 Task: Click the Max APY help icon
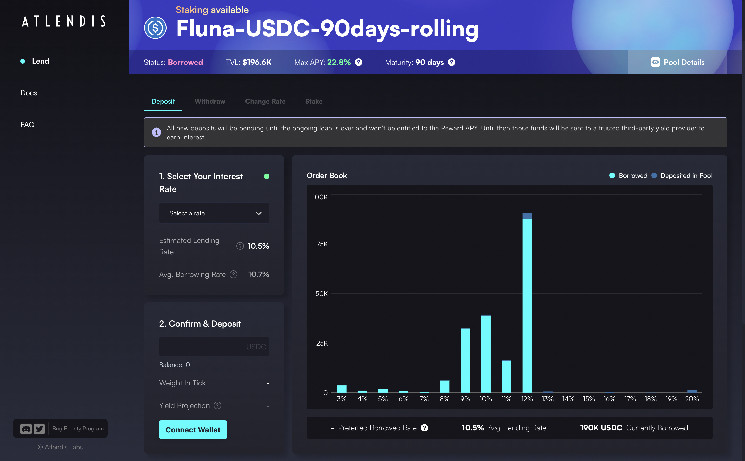point(359,62)
